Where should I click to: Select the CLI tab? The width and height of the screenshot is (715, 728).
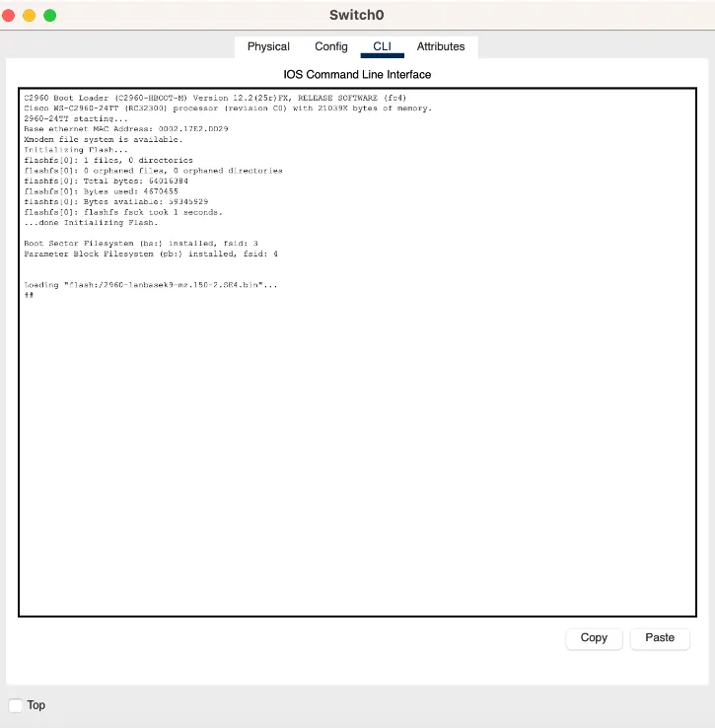(382, 47)
